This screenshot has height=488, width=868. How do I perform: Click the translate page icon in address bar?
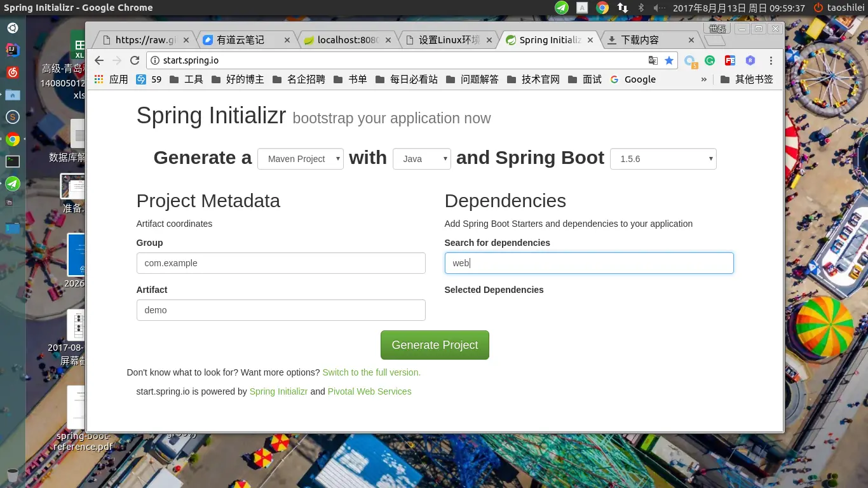653,60
